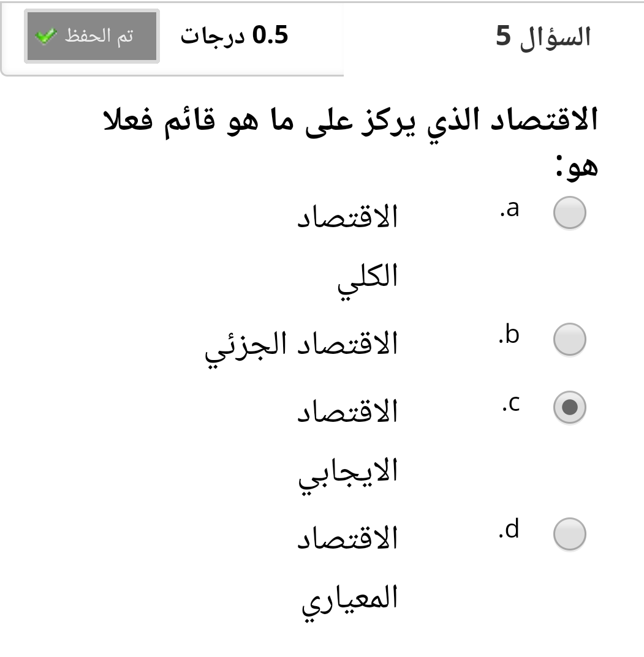Click the green checkmark icon beside تم الحفظ
This screenshot has height=657, width=644.
coord(46,36)
